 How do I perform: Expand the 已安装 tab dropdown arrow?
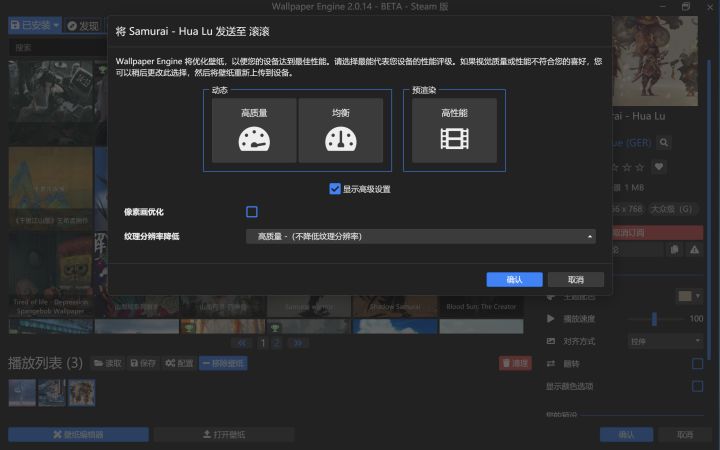click(56, 25)
